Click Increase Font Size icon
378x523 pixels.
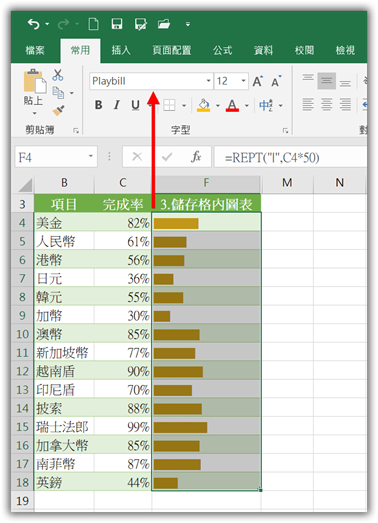coord(258,81)
